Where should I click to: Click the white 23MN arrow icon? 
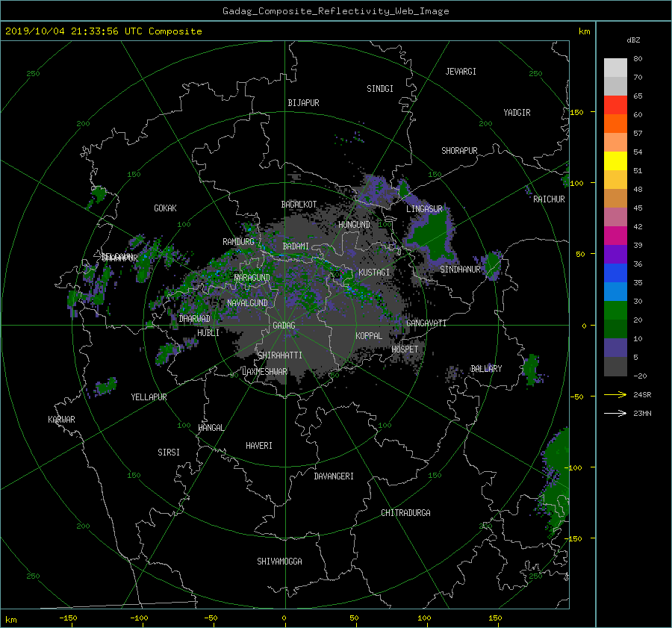[615, 413]
